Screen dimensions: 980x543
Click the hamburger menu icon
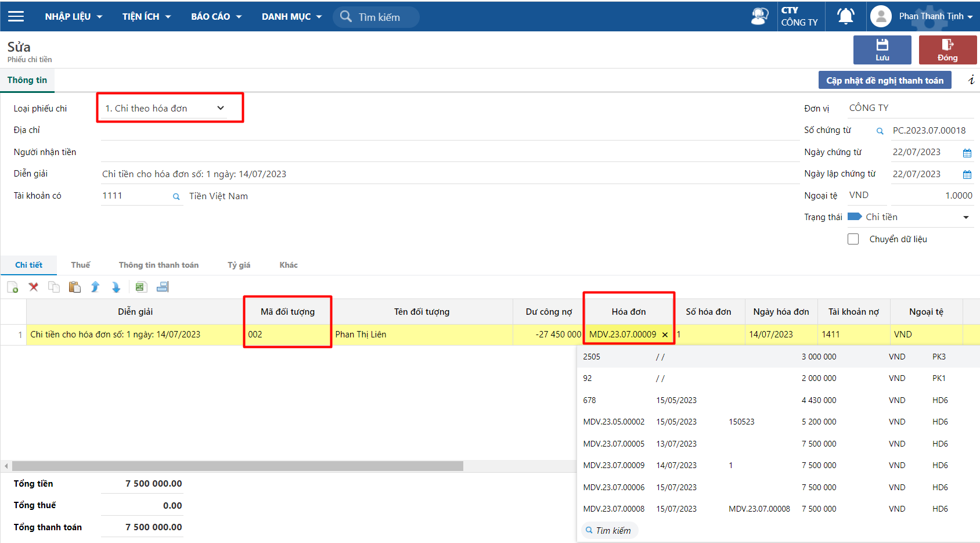pos(16,16)
